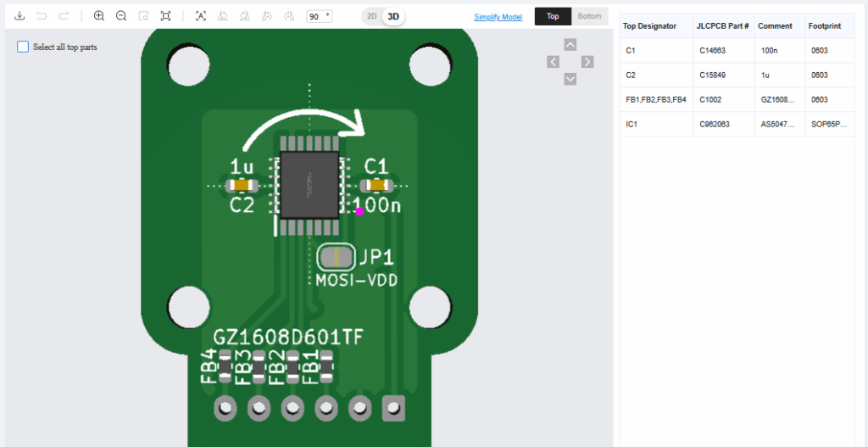Zoom out with the magnifier minus icon
Image resolution: width=868 pixels, height=447 pixels.
(x=121, y=16)
